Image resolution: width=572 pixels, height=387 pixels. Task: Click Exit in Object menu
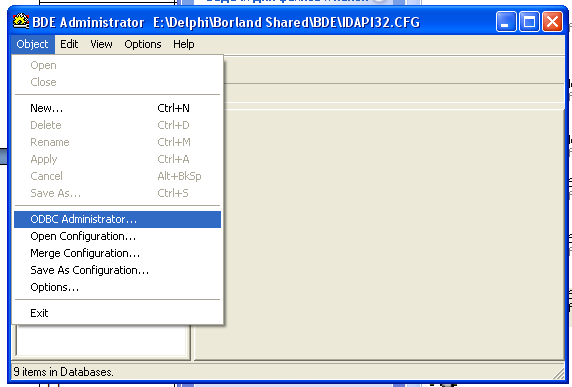[x=117, y=313]
